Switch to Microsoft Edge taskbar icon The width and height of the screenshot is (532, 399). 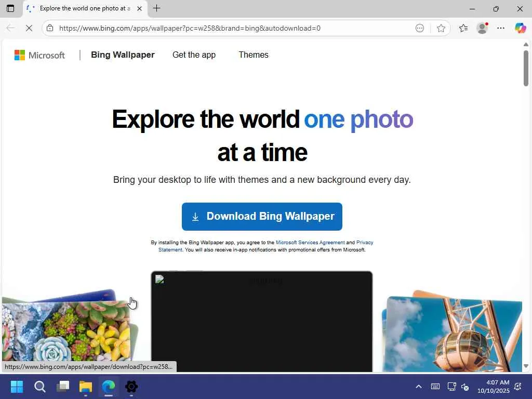click(109, 387)
